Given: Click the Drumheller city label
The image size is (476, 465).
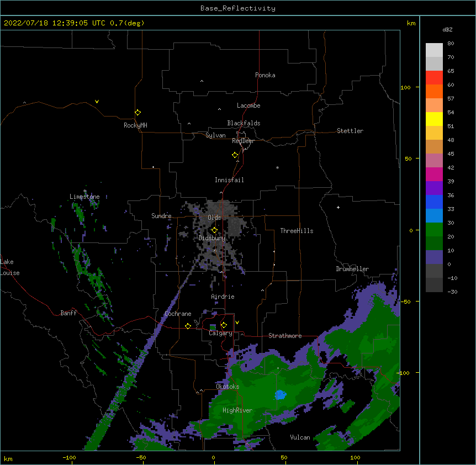Looking at the screenshot, I should coord(352,269).
